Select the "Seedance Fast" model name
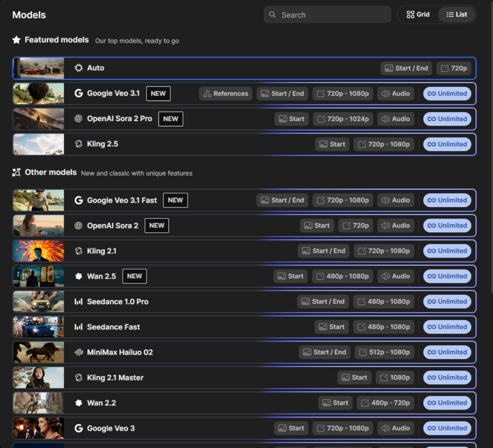Viewport: 493px width, 448px height. click(x=114, y=327)
